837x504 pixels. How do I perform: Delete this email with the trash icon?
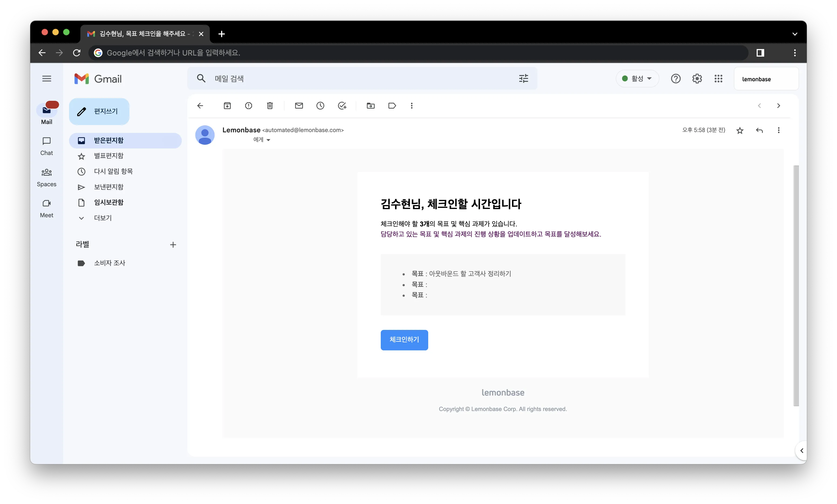[x=270, y=106]
